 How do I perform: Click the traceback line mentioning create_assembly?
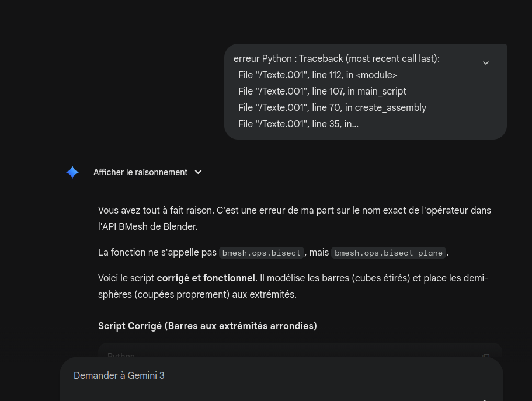point(332,107)
